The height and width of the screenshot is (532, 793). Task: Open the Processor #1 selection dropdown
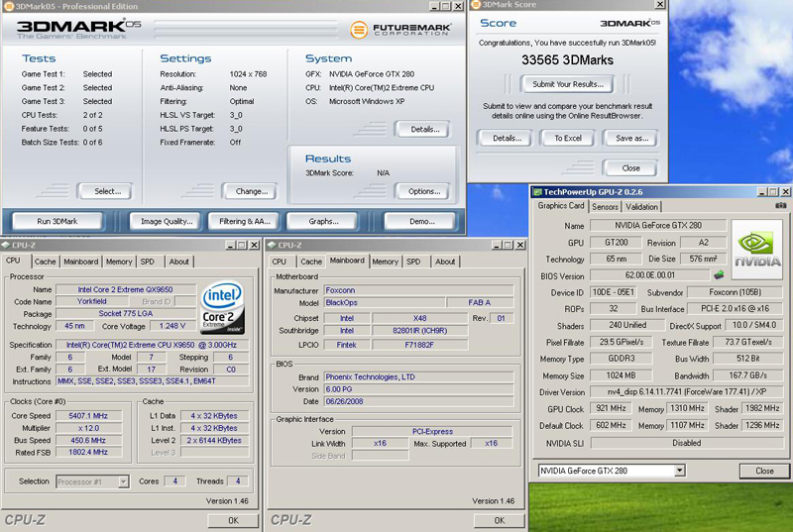[123, 481]
